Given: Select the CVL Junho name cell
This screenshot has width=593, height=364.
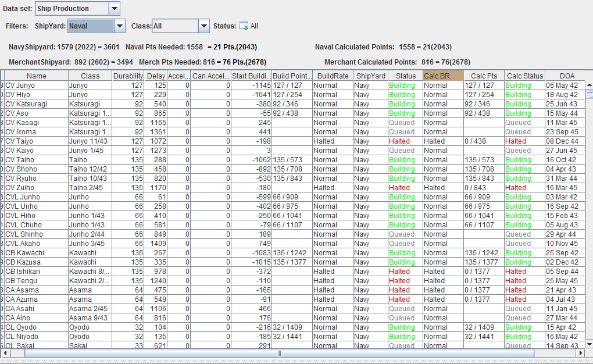Looking at the screenshot, I should tap(36, 197).
